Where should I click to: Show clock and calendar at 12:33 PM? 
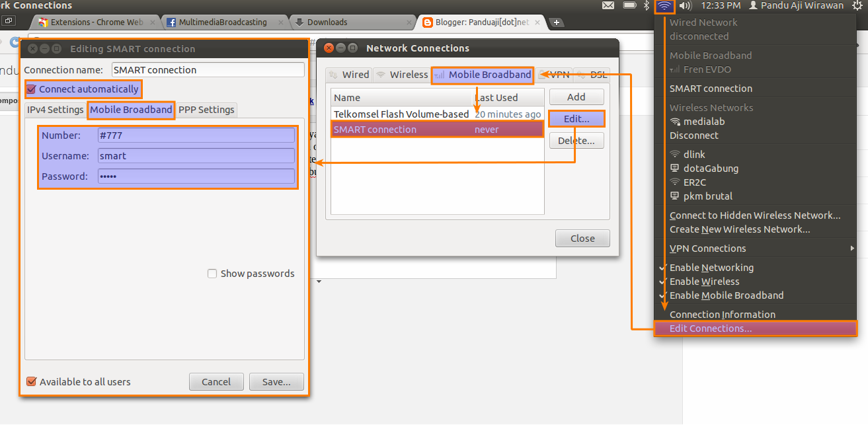click(x=720, y=5)
